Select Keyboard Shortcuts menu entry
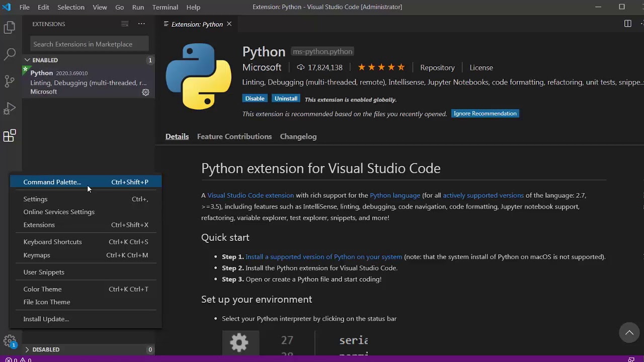The height and width of the screenshot is (362, 644). 86,242
